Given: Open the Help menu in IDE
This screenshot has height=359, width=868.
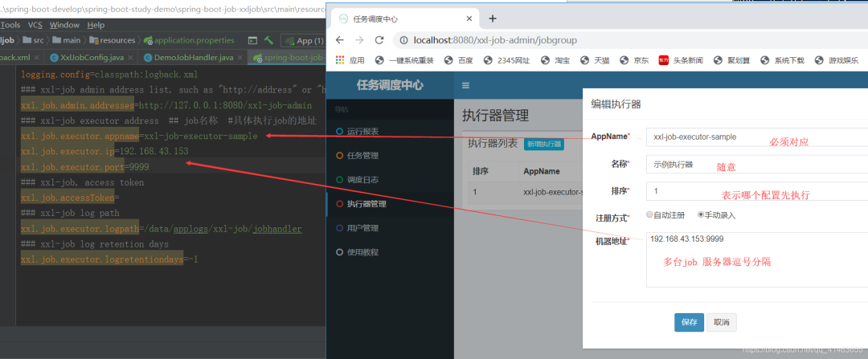Looking at the screenshot, I should point(96,25).
